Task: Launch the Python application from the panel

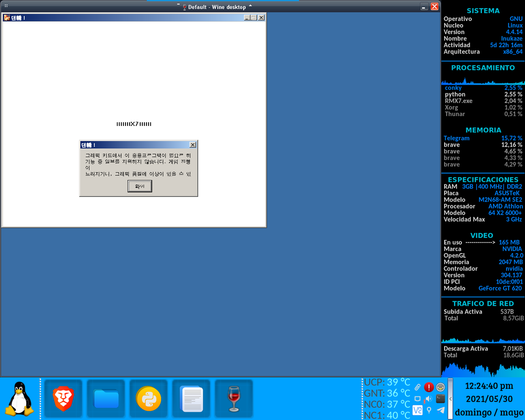Action: pyautogui.click(x=149, y=398)
